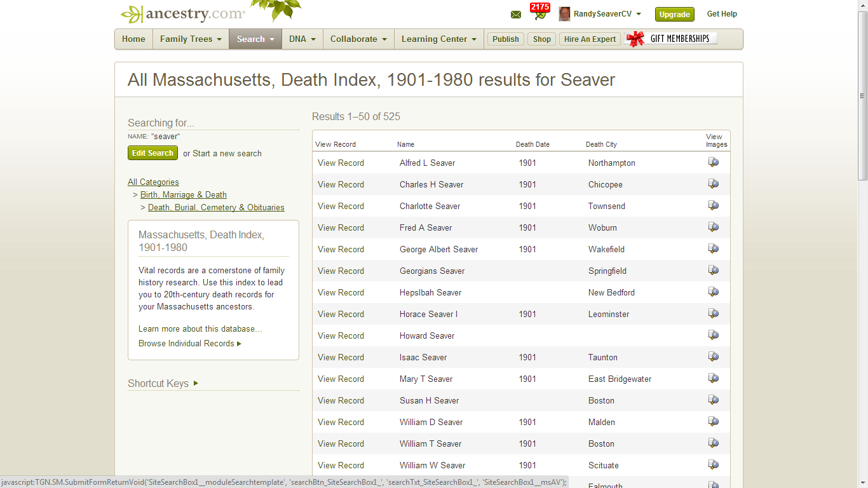Screen dimensions: 868x488
Task: View Images icon for William W Seaver
Action: tap(713, 464)
